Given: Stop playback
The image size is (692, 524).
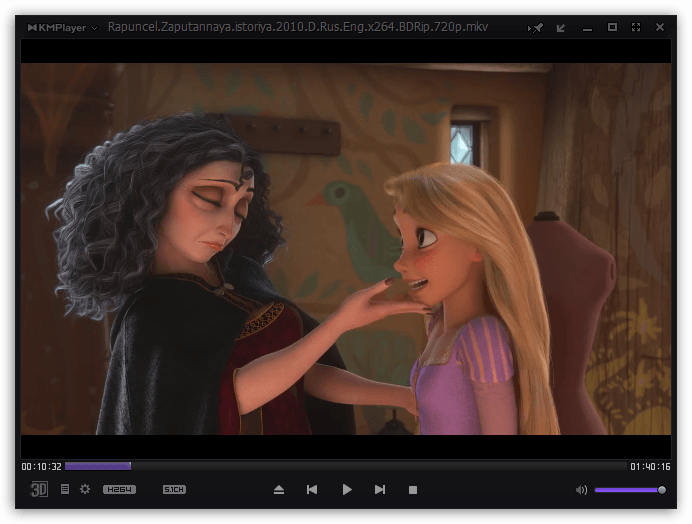Looking at the screenshot, I should coord(413,490).
